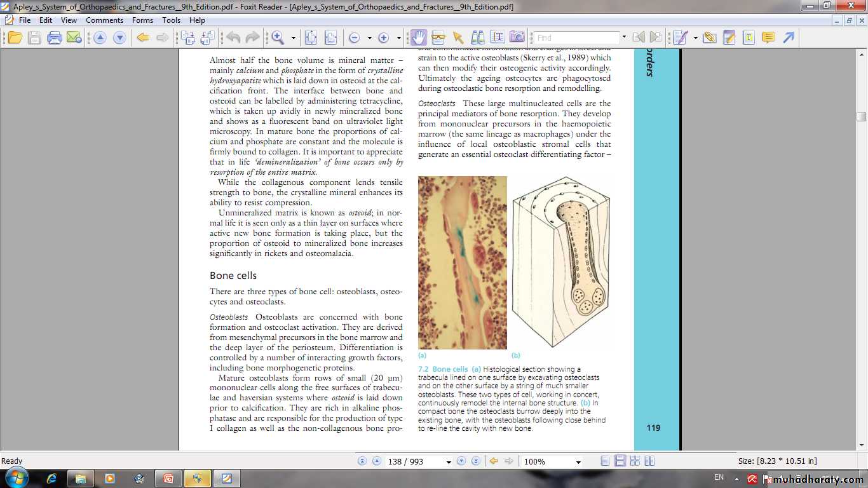Open the Comments menu
Image resolution: width=868 pixels, height=488 pixels.
(x=104, y=20)
